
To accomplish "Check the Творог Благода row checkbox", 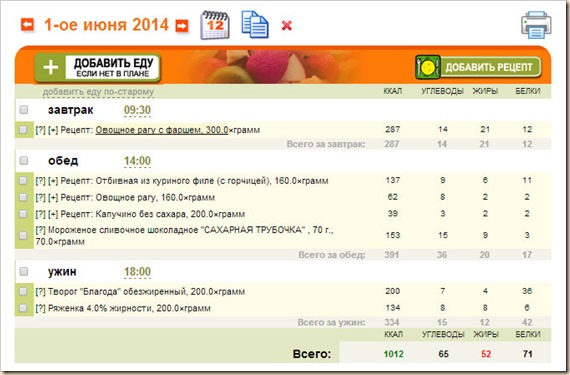I will point(23,291).
